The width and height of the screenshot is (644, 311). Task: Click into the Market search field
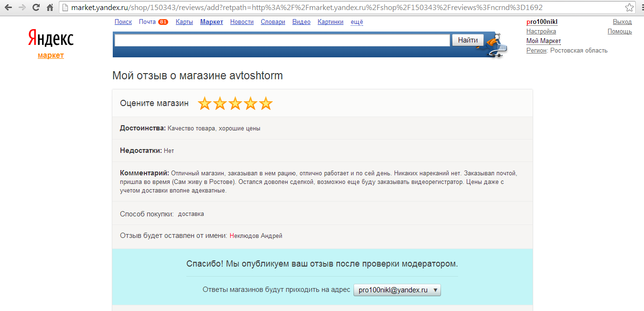282,40
